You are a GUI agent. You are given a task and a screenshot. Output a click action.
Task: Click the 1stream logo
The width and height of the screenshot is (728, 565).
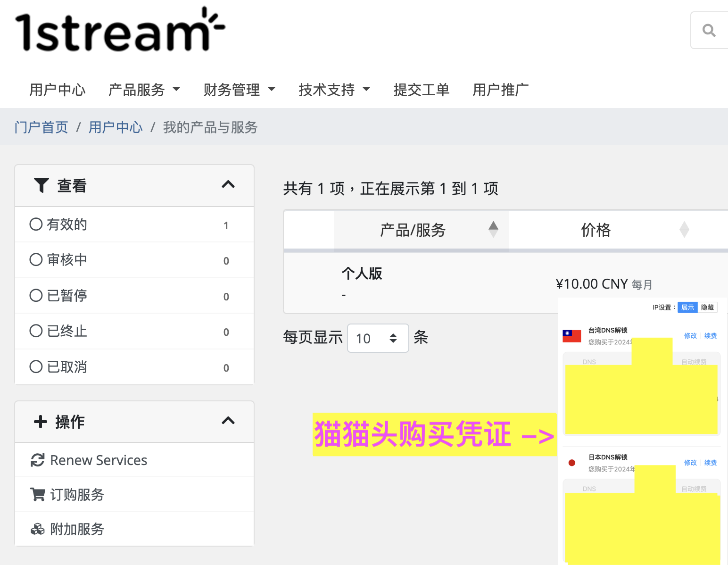[x=121, y=29]
